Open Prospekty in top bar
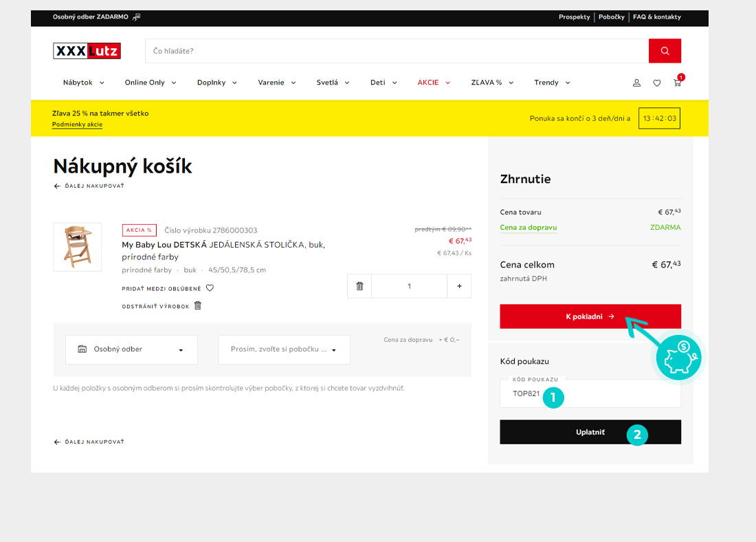 coord(575,17)
